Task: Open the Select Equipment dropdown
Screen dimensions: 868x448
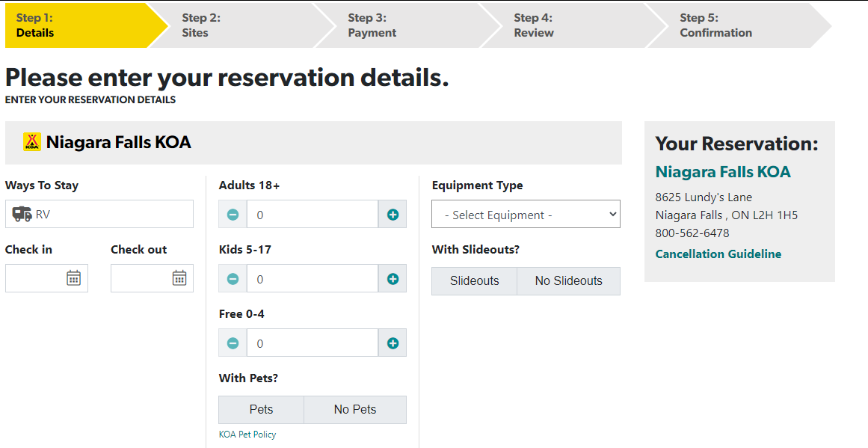Action: (526, 215)
